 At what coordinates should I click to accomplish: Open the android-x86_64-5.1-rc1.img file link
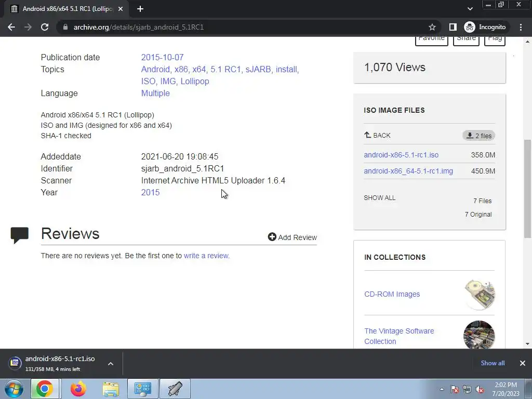(x=408, y=171)
